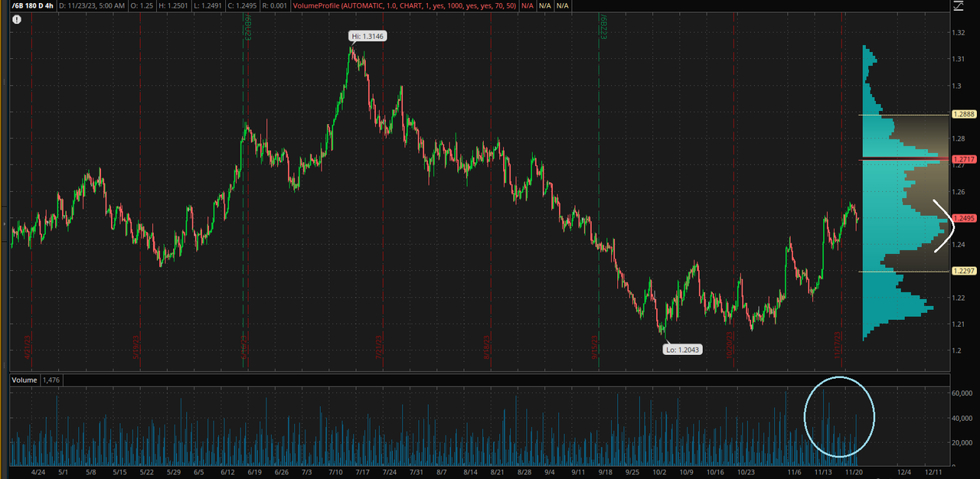Click the H: 1.2501 high value

tap(173, 5)
